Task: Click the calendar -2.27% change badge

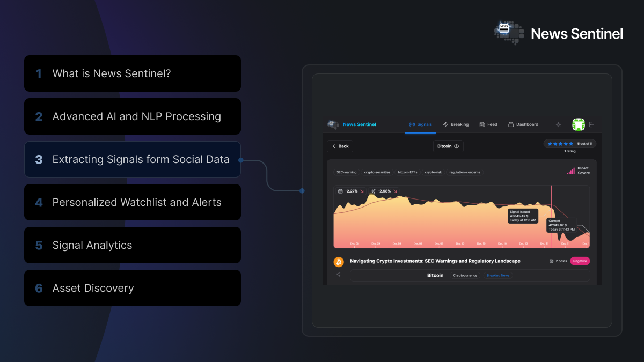Action: pos(350,191)
